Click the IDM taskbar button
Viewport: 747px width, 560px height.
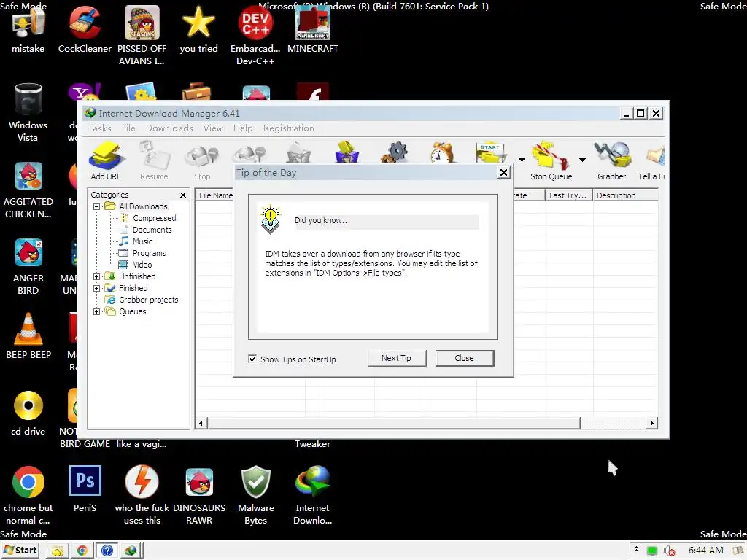[131, 551]
